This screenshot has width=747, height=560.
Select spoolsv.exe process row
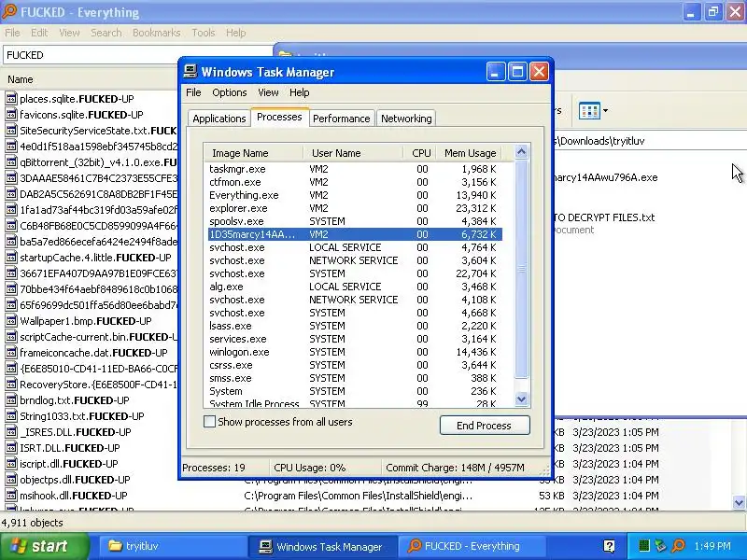click(355, 221)
